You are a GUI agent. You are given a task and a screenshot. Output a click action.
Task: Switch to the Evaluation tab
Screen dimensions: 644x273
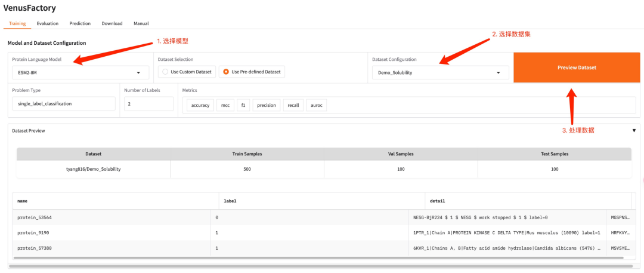tap(47, 23)
